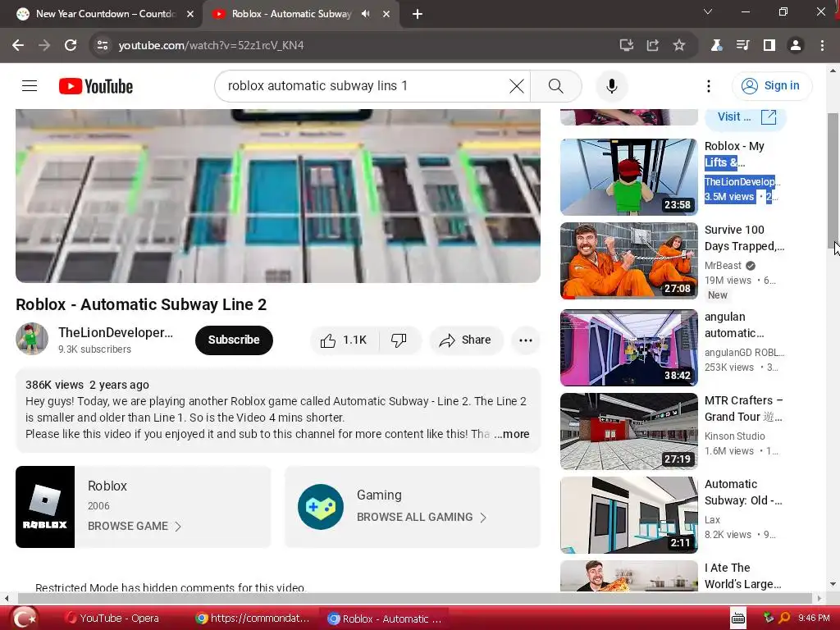The height and width of the screenshot is (630, 840).
Task: Click the horizontal scrollbar
Action: coord(414,598)
